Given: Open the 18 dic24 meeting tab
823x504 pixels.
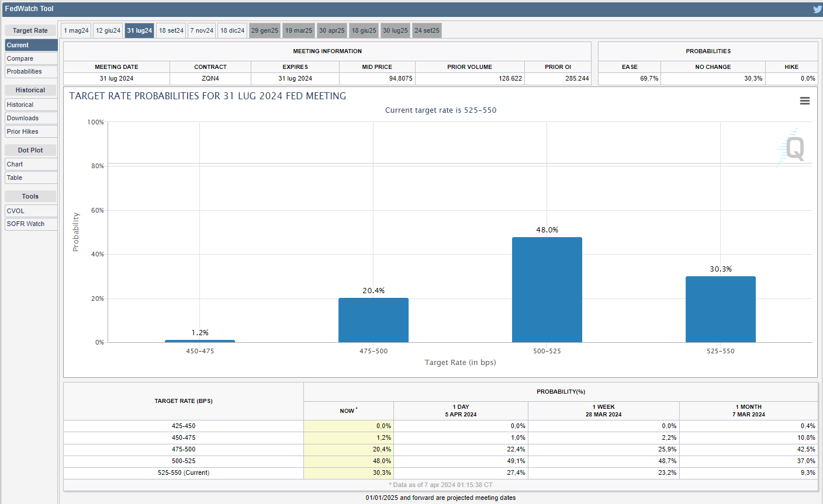Looking at the screenshot, I should point(232,30).
